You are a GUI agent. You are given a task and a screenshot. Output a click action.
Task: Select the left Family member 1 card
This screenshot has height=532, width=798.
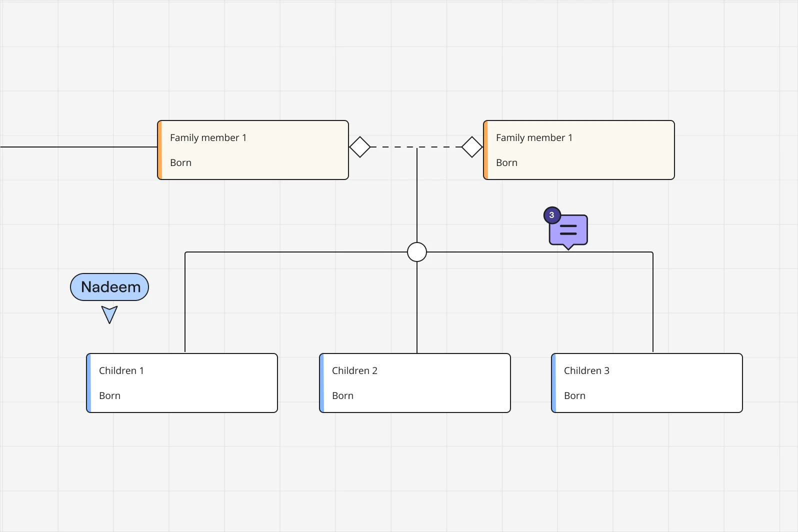253,150
